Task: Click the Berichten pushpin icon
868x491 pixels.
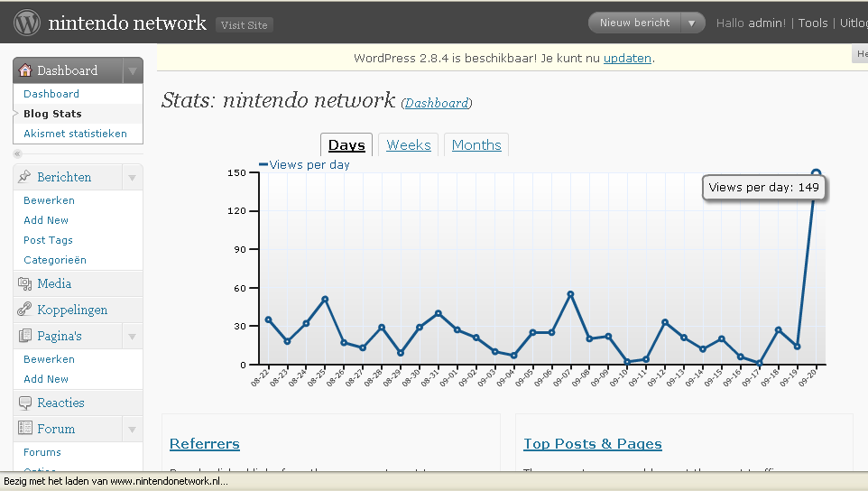Action: coord(24,177)
